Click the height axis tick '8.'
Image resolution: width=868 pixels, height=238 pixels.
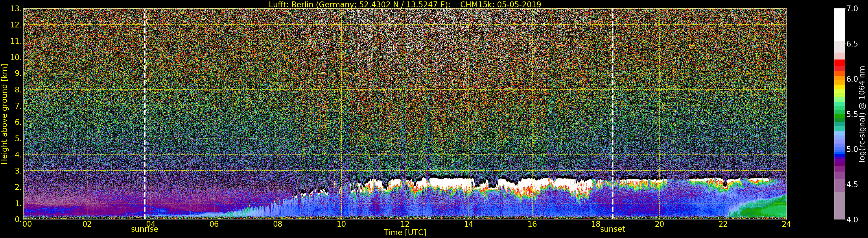18,90
